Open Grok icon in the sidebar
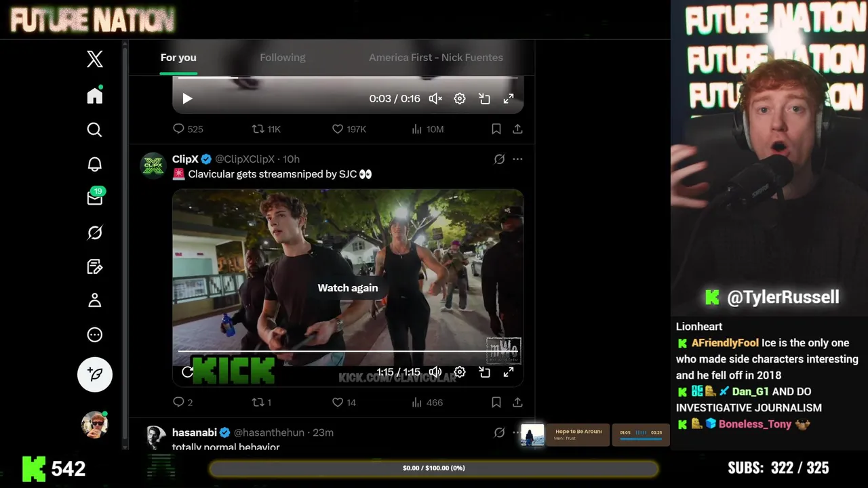The height and width of the screenshot is (488, 868). click(x=95, y=232)
